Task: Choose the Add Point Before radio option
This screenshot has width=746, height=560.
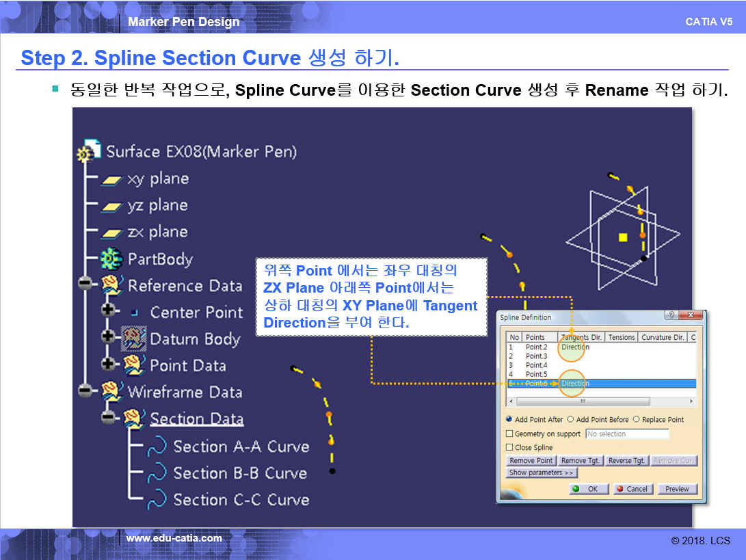Action: pos(570,420)
